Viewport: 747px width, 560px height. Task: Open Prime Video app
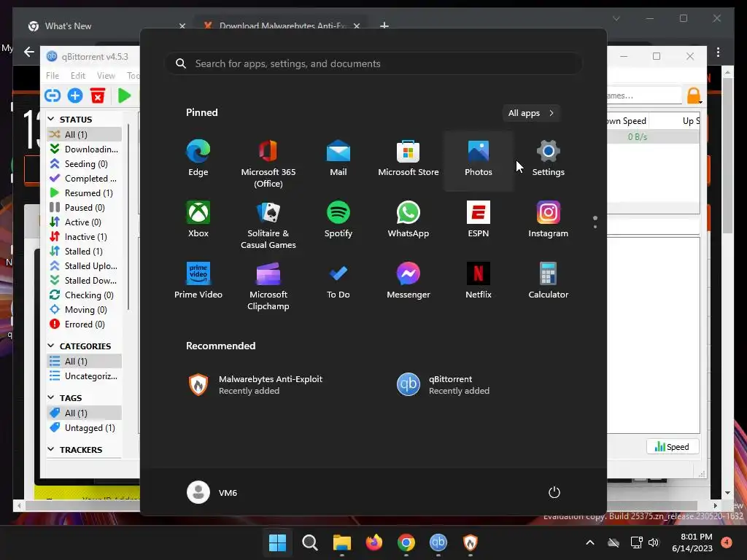click(198, 281)
